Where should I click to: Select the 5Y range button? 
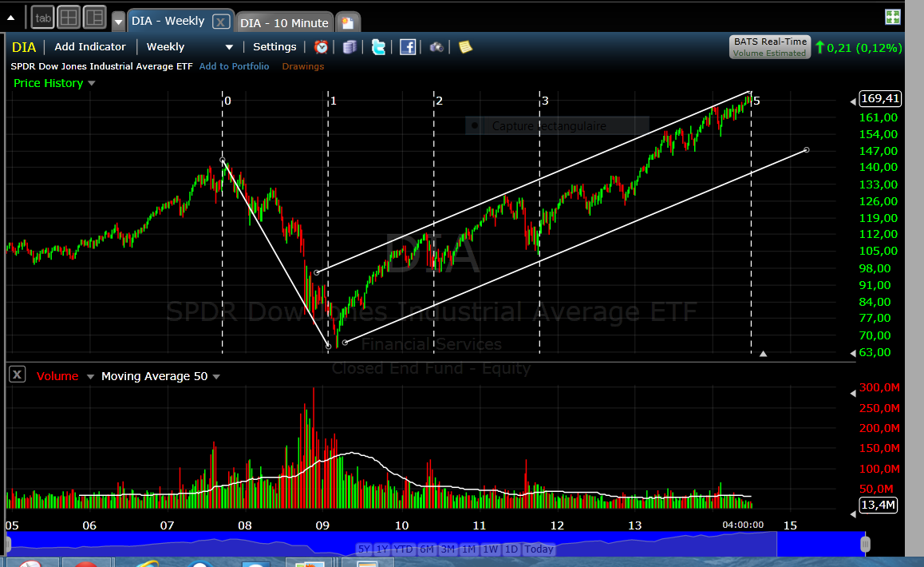click(x=364, y=549)
